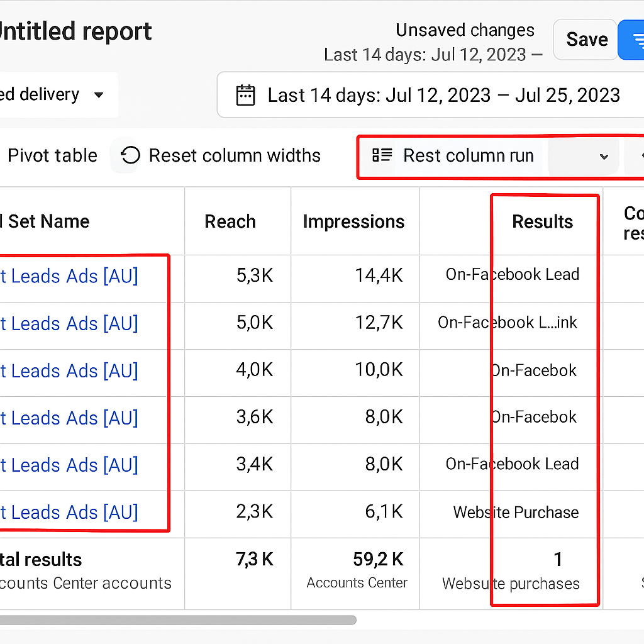Click the On-Facebook L...ink results cell
This screenshot has height=644, width=644.
point(508,323)
